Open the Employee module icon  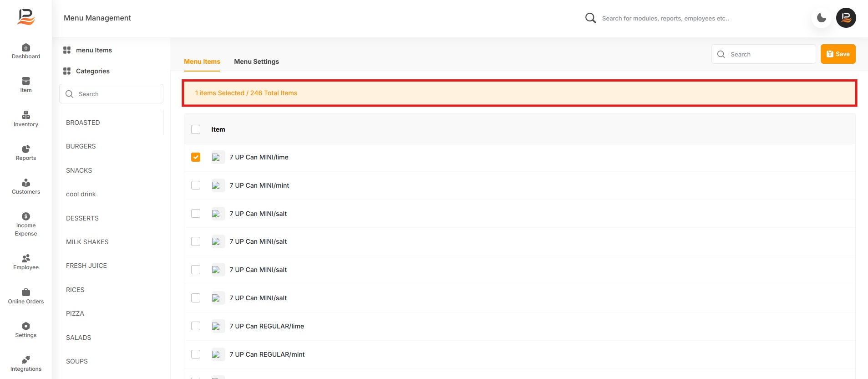26,259
